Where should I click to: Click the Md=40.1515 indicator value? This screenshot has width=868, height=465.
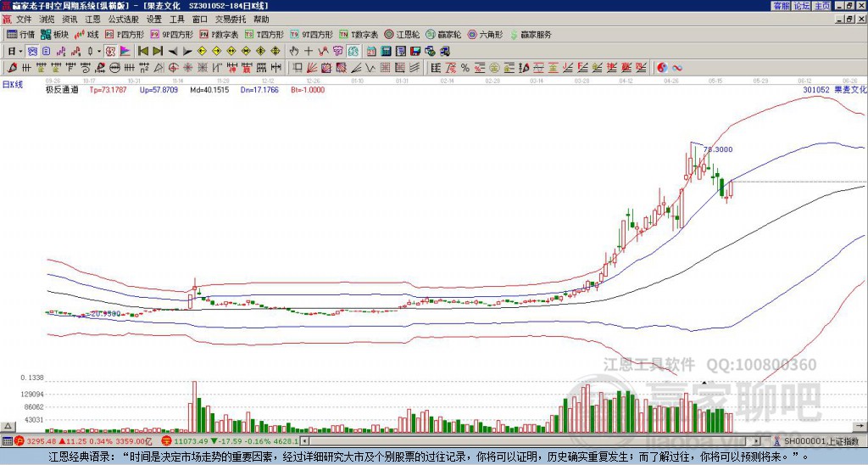(x=210, y=90)
